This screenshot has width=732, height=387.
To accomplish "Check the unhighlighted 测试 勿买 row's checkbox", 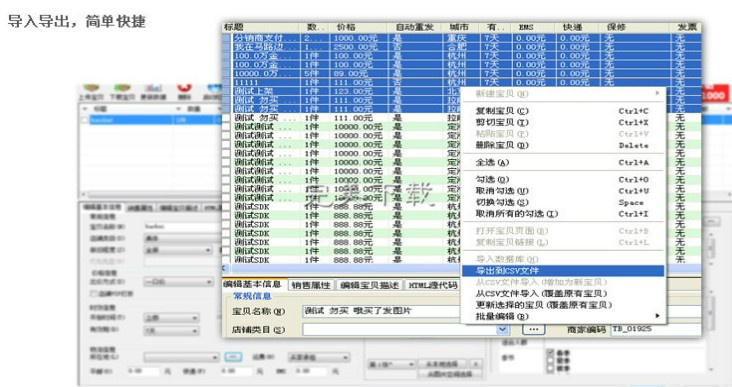I will click(226, 118).
